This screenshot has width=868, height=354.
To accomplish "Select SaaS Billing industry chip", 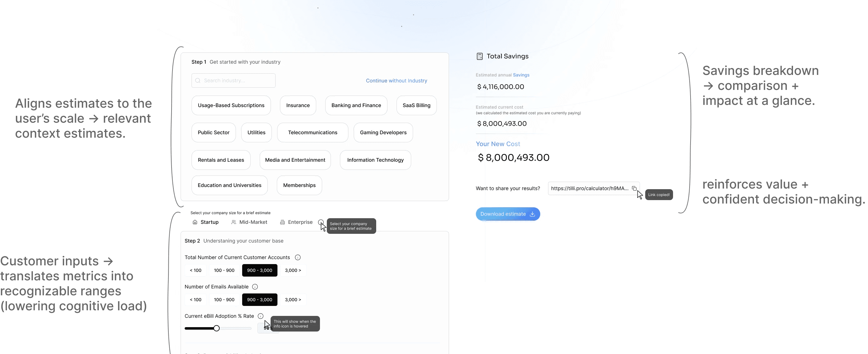I will [417, 105].
